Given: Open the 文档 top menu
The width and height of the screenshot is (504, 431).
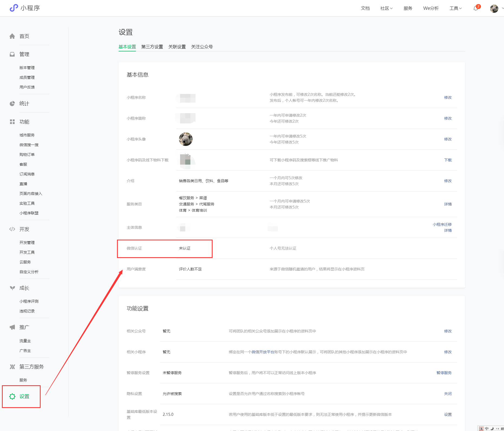Looking at the screenshot, I should click(x=365, y=8).
